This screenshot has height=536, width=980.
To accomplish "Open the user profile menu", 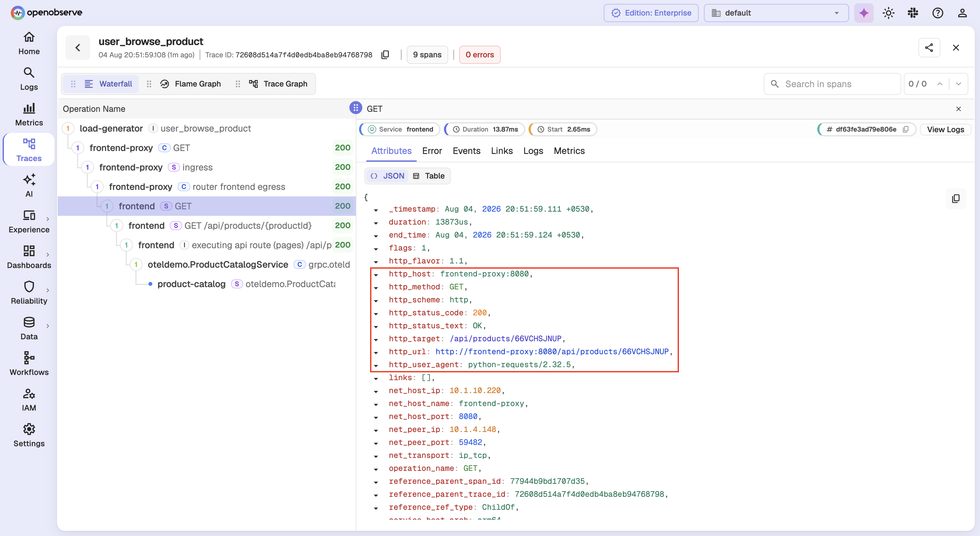I will [x=962, y=13].
